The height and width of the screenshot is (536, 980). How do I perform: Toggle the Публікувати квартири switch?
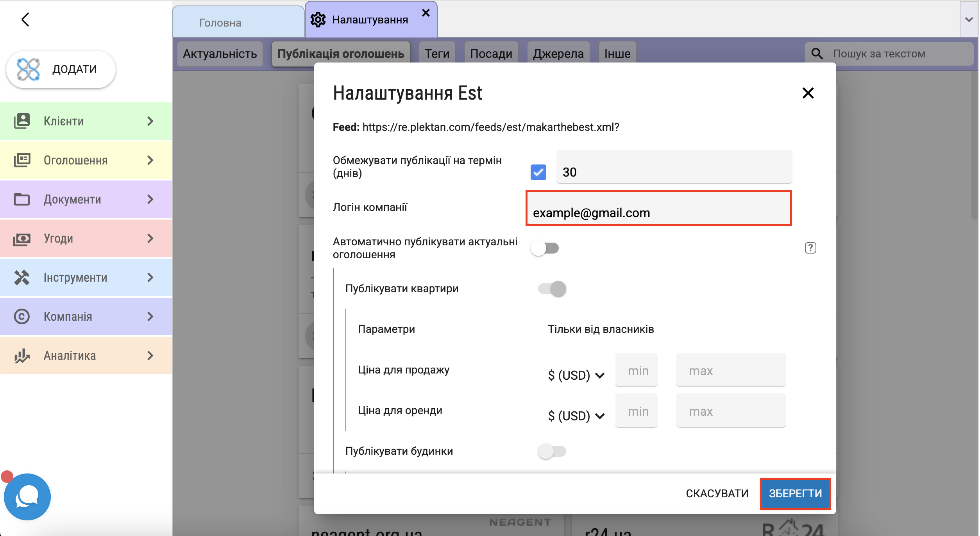tap(552, 289)
